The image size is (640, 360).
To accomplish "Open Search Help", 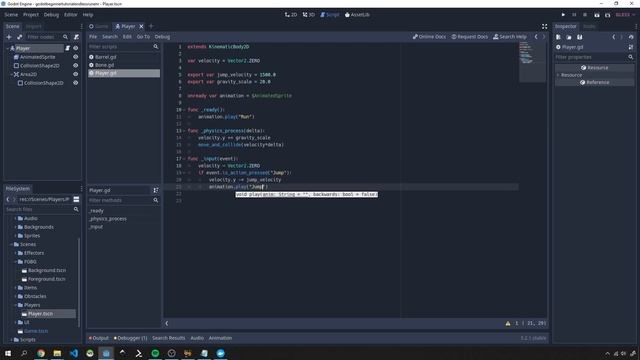I will coord(510,37).
